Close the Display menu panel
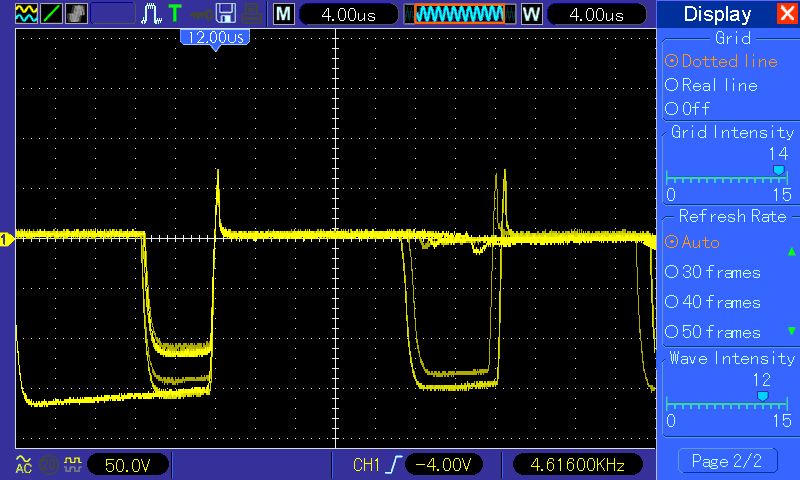The height and width of the screenshot is (480, 800). [x=786, y=14]
